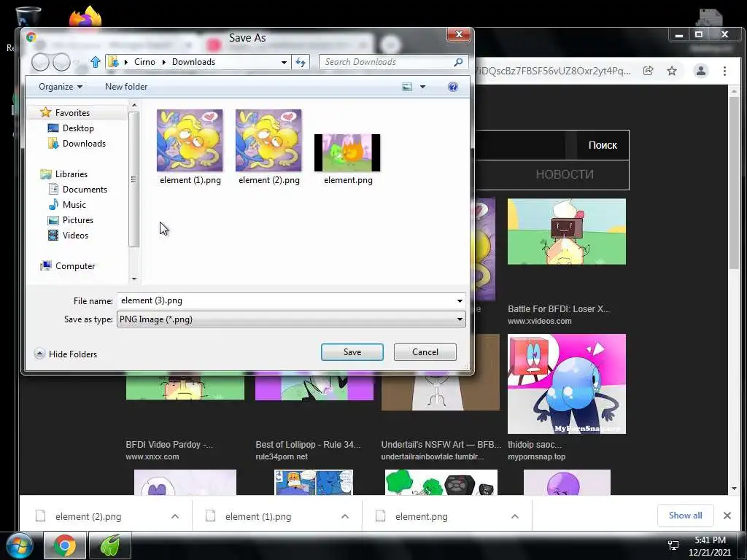Open the Save as type dropdown
Screen dimensions: 747x560
point(291,319)
